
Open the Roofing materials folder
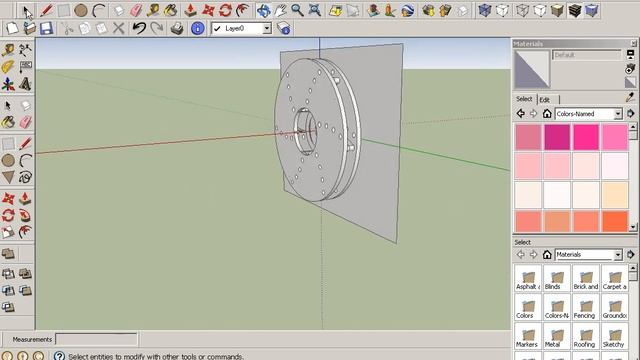[586, 336]
